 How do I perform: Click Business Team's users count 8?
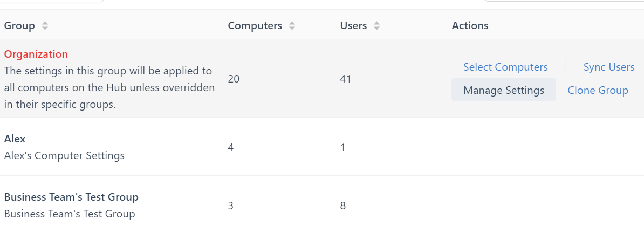coord(343,205)
